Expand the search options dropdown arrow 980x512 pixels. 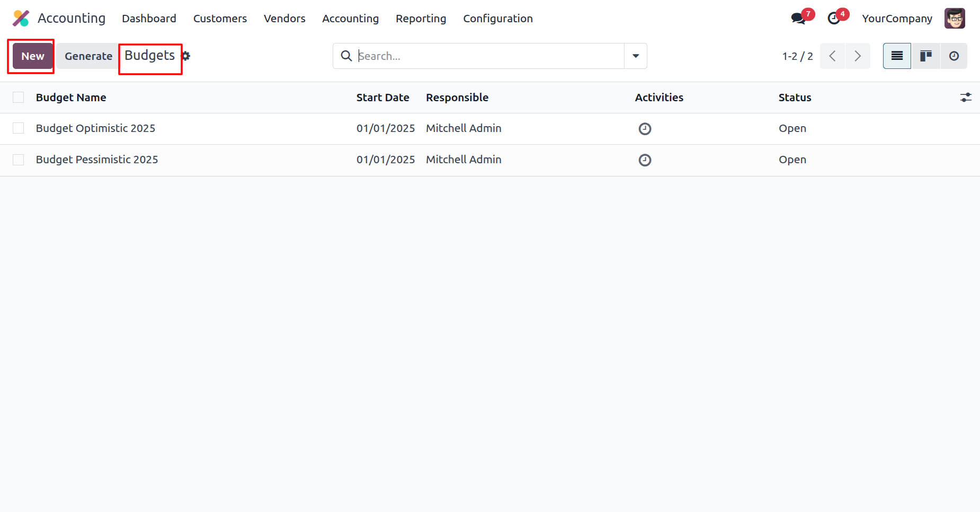pos(636,56)
